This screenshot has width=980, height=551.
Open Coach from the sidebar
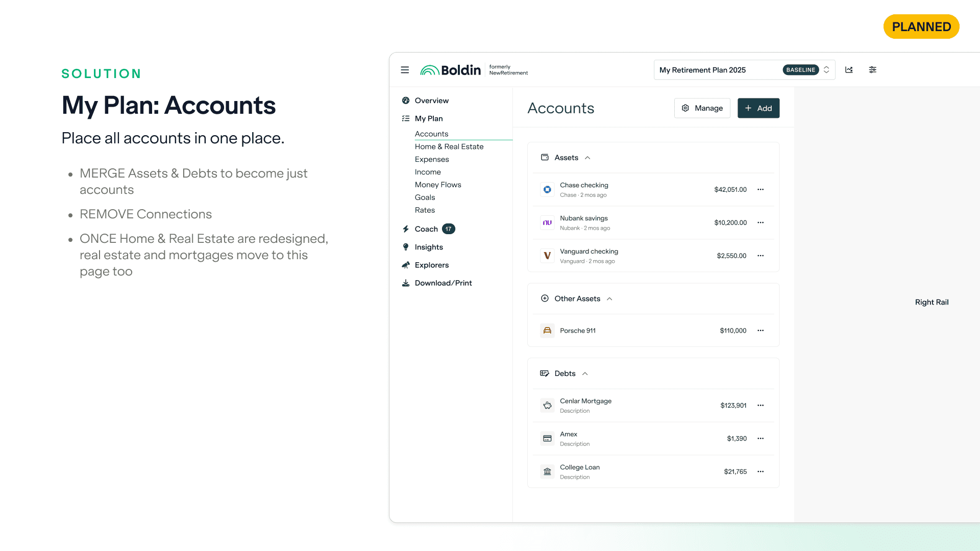[x=426, y=229]
